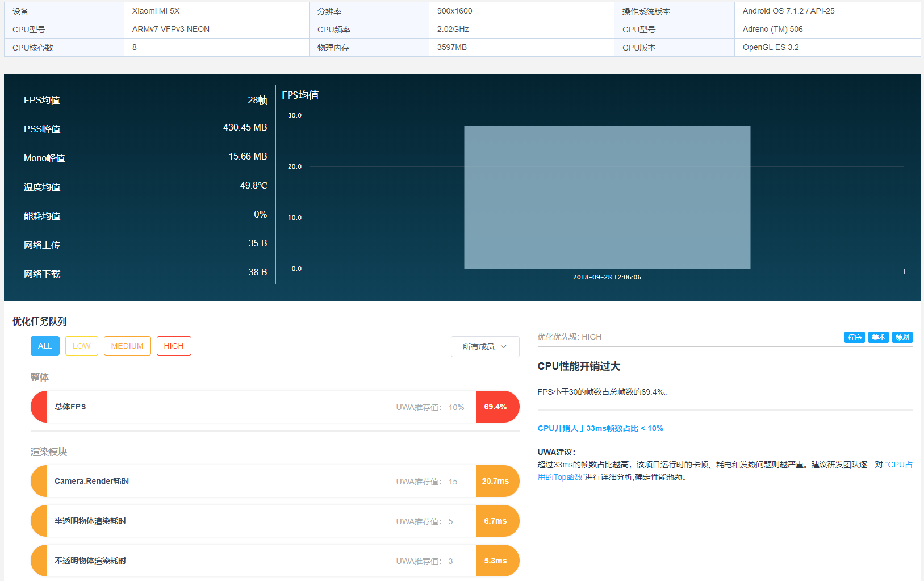The width and height of the screenshot is (924, 581).
Task: Click the orange 5.3ms value badge
Action: [496, 561]
